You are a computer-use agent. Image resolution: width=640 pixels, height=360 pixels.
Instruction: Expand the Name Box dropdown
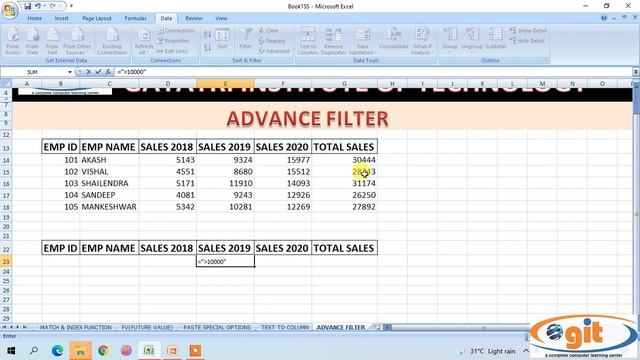70,72
